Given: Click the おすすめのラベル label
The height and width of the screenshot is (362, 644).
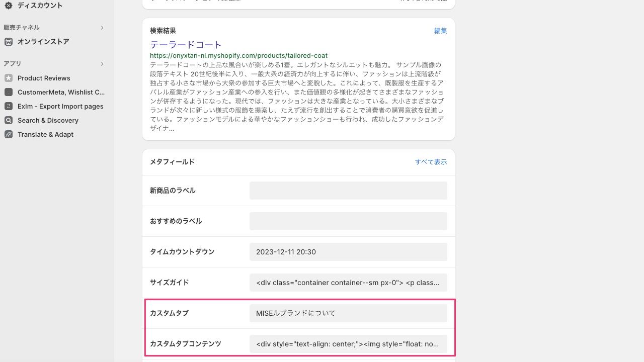Looking at the screenshot, I should pyautogui.click(x=176, y=221).
